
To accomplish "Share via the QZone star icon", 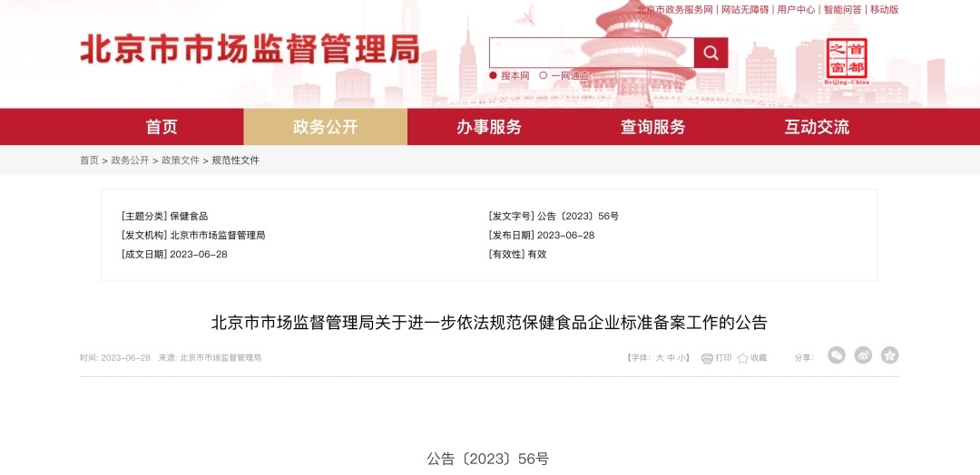I will coord(890,355).
